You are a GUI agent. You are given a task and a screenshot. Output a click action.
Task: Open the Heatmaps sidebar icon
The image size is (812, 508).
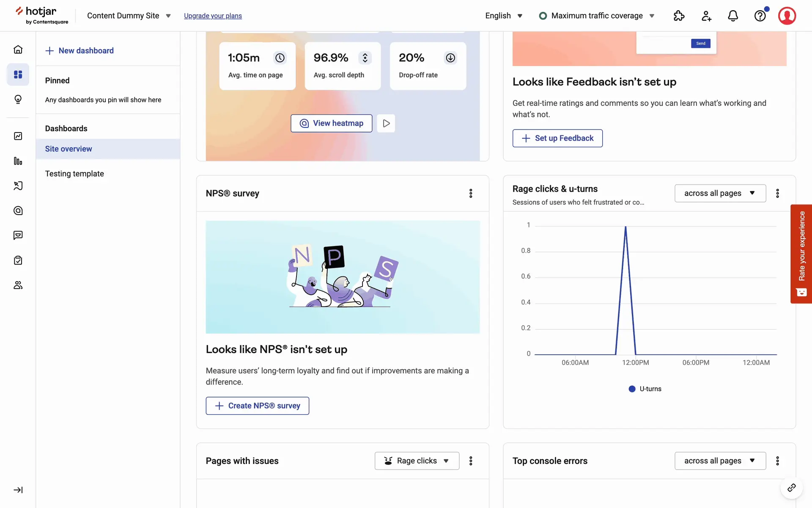pos(18,210)
